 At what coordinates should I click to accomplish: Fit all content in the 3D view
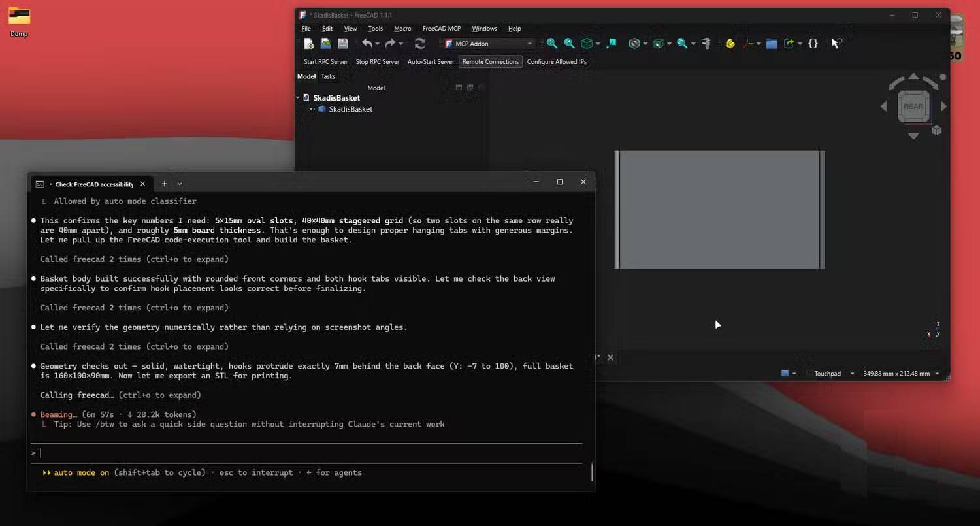click(x=552, y=43)
